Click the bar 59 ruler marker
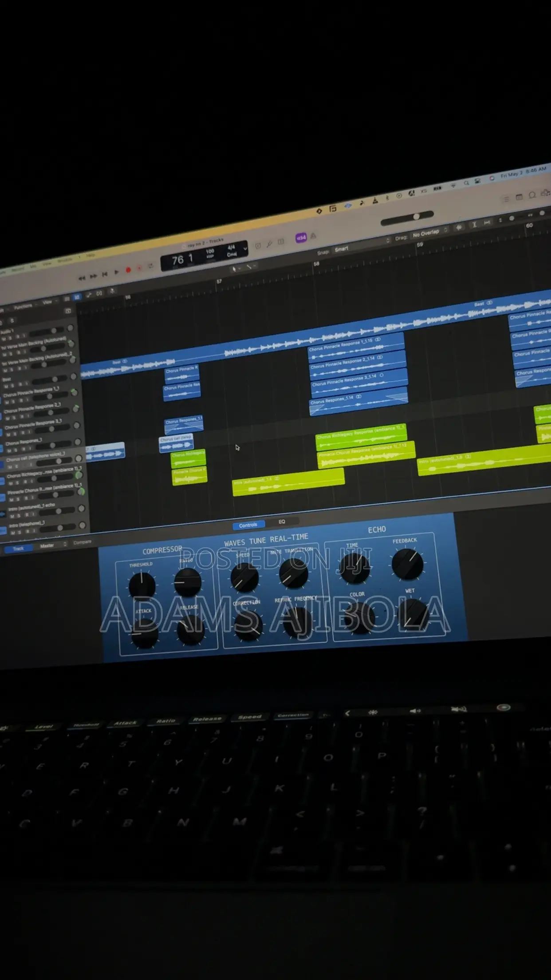Viewport: 551px width, 980px height. 420,245
